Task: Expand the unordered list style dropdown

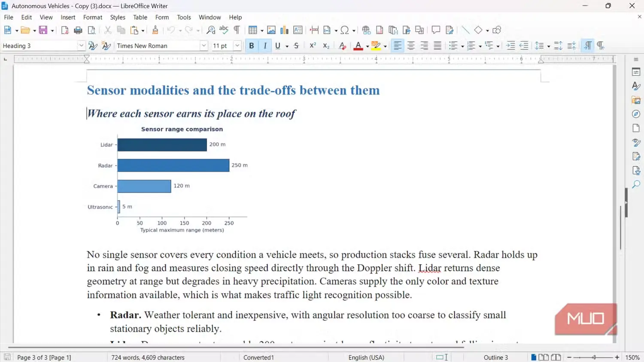Action: [x=462, y=46]
